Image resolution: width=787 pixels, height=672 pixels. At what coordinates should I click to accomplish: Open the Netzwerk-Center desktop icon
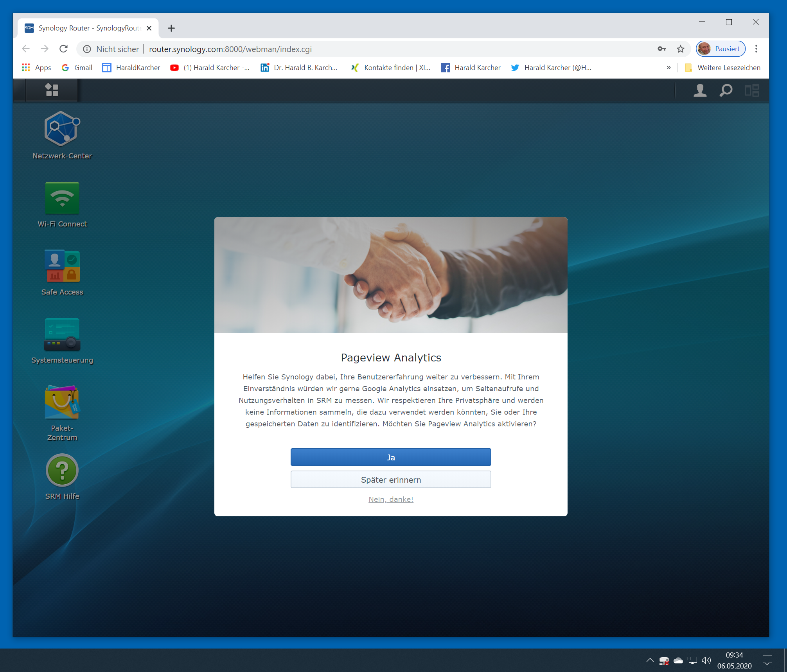(62, 129)
